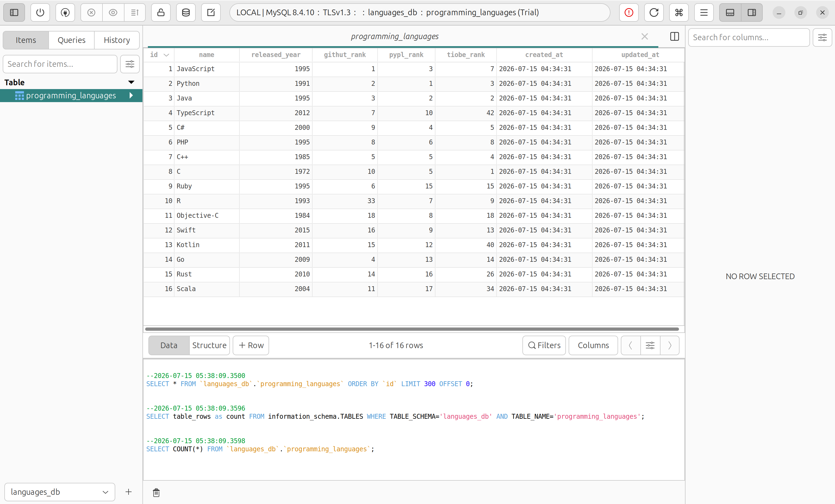Select the Objective-C name cell
Viewport: 835px width, 504px height.
pyautogui.click(x=206, y=216)
